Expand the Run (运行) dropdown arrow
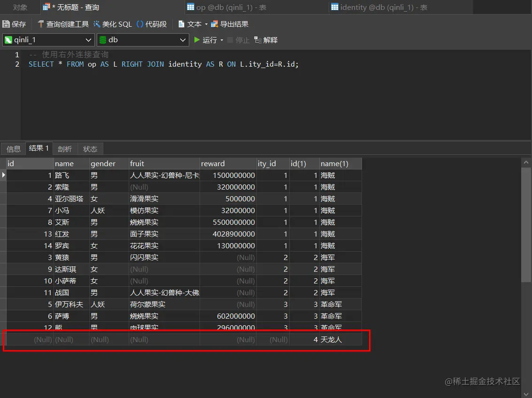The image size is (532, 398). pyautogui.click(x=222, y=40)
